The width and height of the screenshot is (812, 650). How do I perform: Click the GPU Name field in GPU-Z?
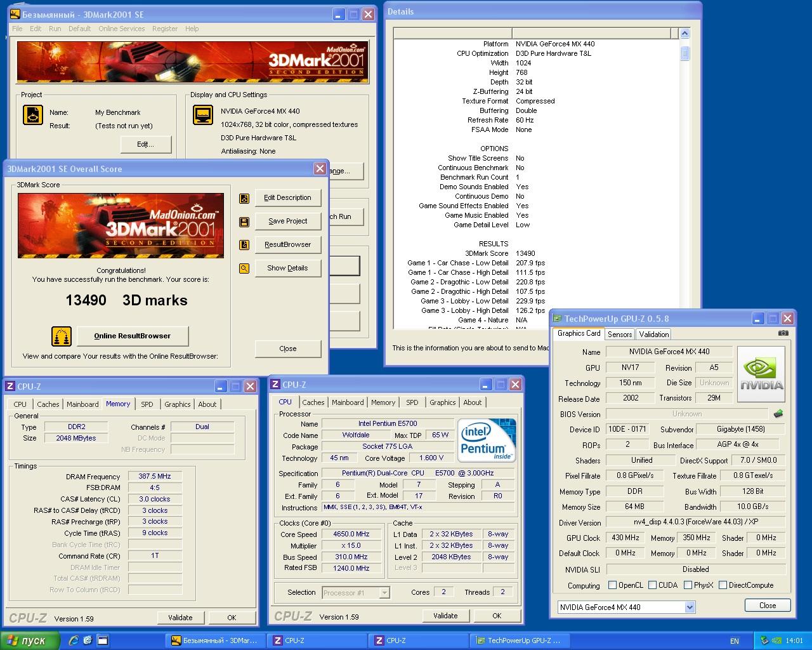(x=669, y=352)
